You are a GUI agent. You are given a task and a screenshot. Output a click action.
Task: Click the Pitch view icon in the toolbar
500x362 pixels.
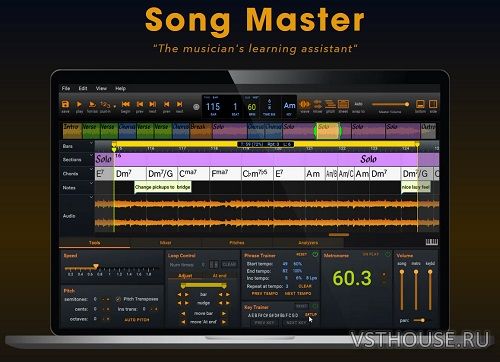[330, 104]
